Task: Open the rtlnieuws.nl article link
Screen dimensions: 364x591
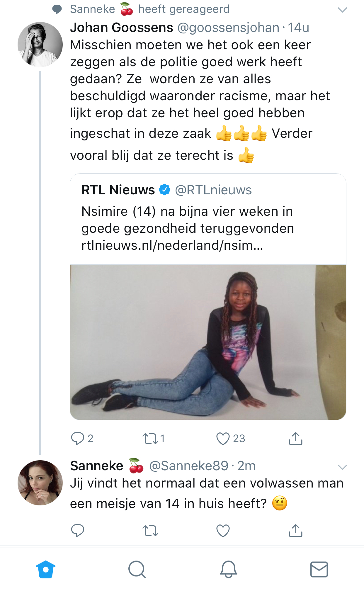Action: [x=172, y=245]
